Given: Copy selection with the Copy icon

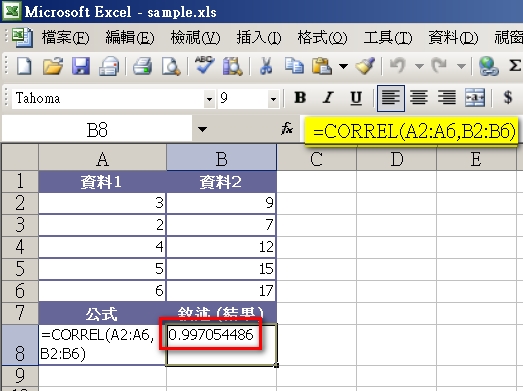Looking at the screenshot, I should pyautogui.click(x=294, y=66).
